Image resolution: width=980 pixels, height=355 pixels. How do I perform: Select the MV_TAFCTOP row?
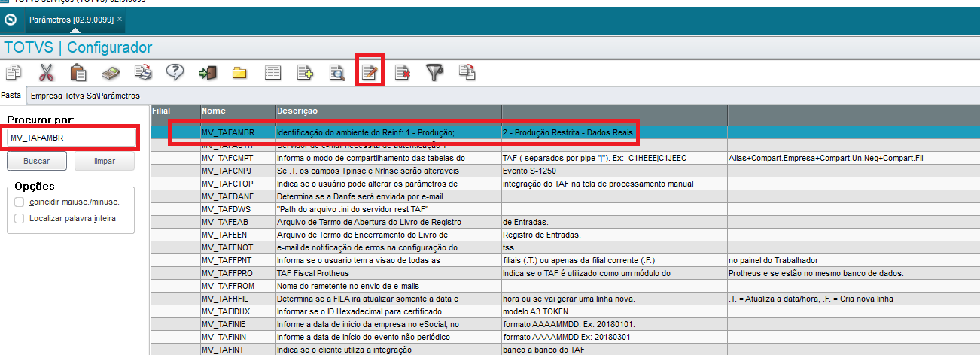pyautogui.click(x=565, y=184)
